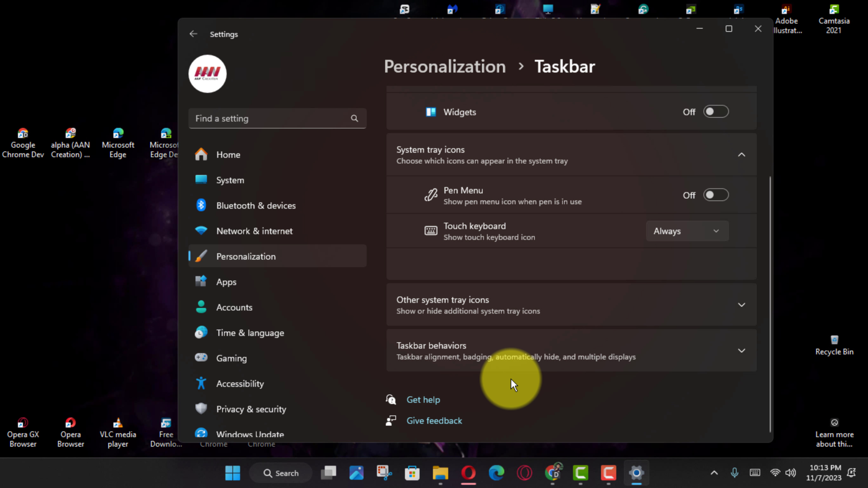Expand Taskbar behaviors section
The height and width of the screenshot is (488, 868).
(742, 351)
